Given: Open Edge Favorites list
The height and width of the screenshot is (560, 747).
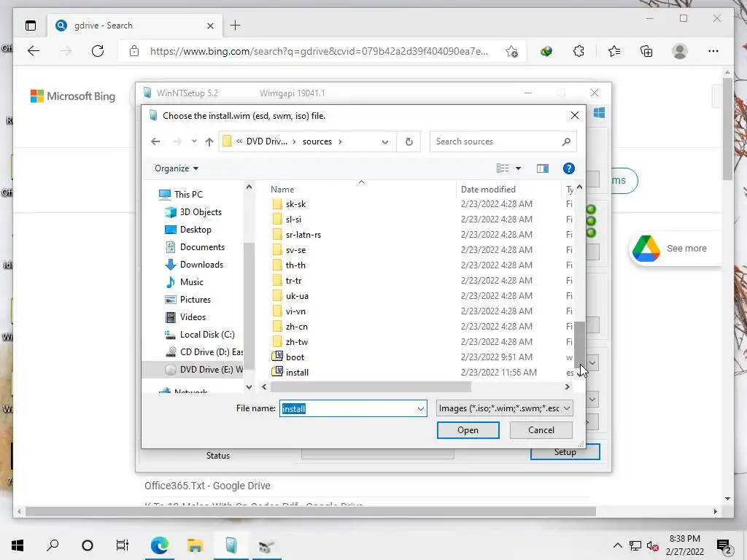Looking at the screenshot, I should (614, 51).
